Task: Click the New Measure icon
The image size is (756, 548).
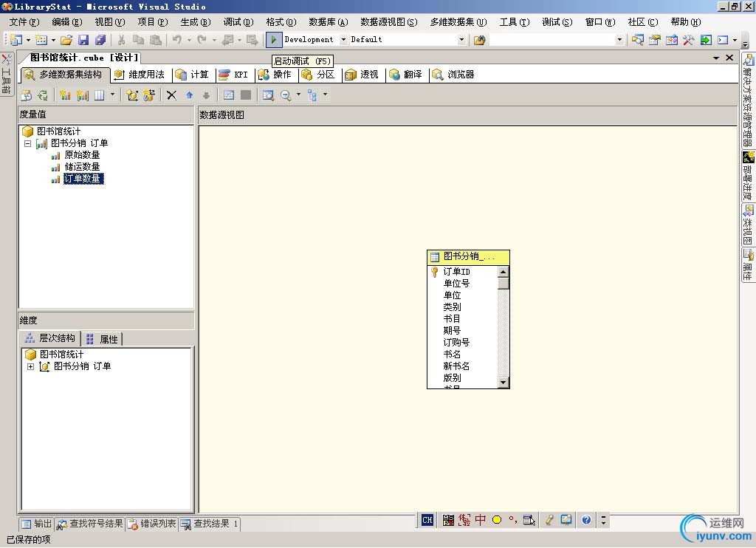Action: pyautogui.click(x=65, y=95)
